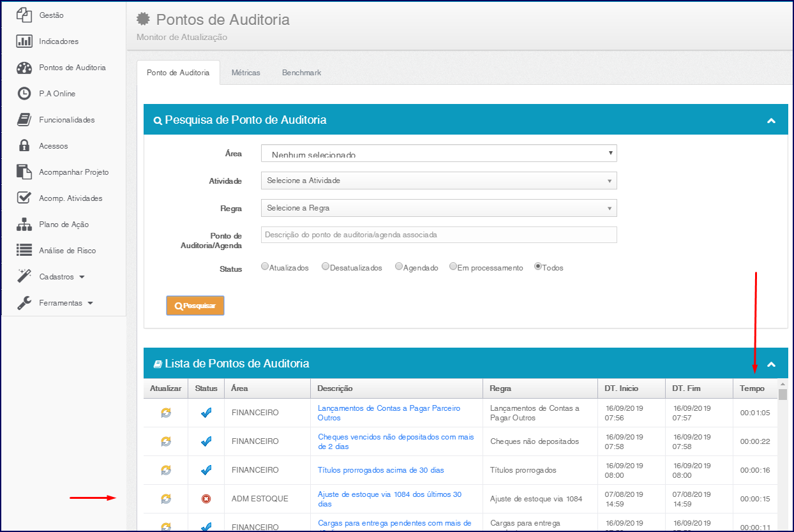Open the Atividade dropdown

pos(439,181)
